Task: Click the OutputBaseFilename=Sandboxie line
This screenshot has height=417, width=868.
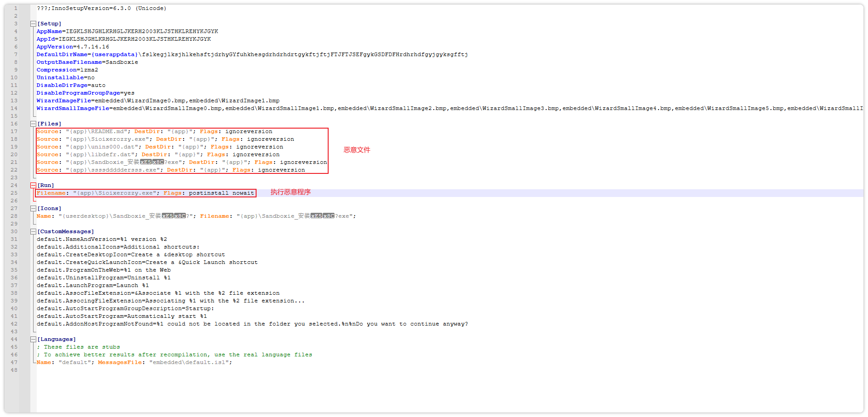Action: click(x=87, y=62)
